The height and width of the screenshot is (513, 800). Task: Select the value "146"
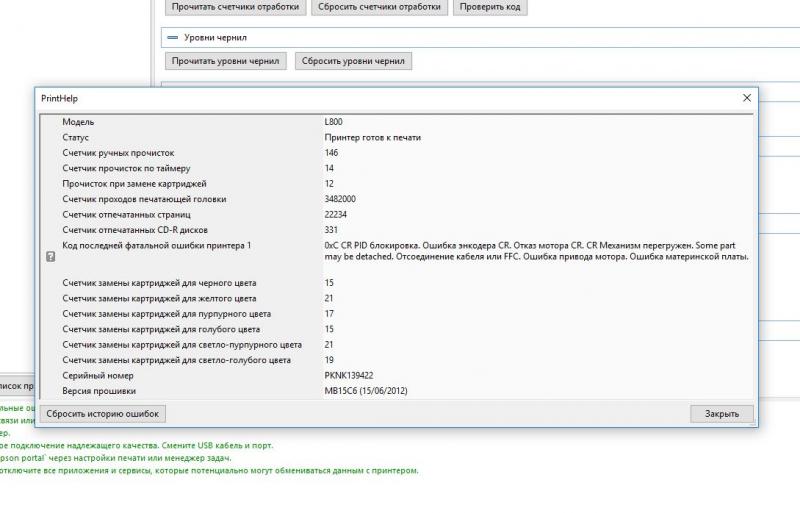point(331,153)
